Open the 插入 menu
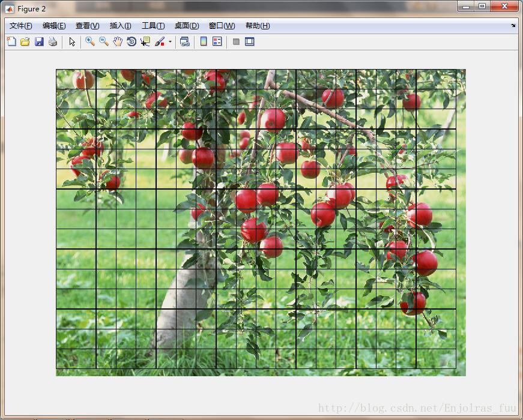This screenshot has width=523, height=420. tap(119, 26)
